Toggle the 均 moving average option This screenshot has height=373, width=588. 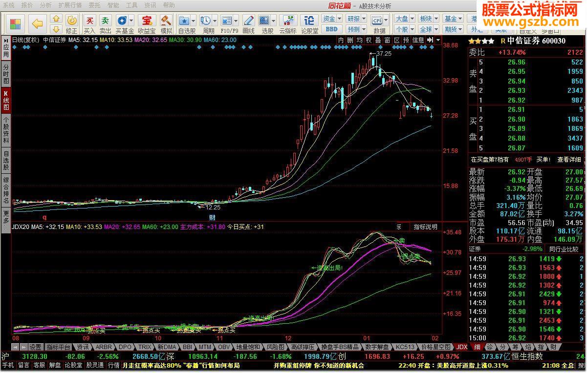(359, 40)
